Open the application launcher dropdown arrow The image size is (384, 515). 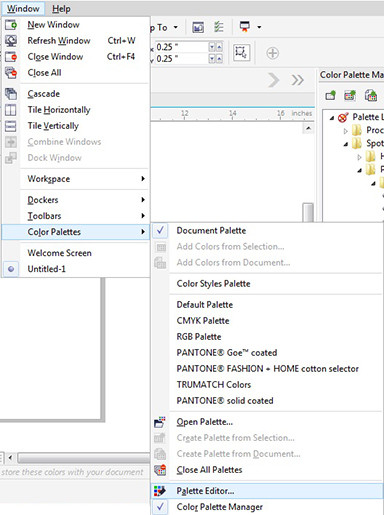coord(259,27)
